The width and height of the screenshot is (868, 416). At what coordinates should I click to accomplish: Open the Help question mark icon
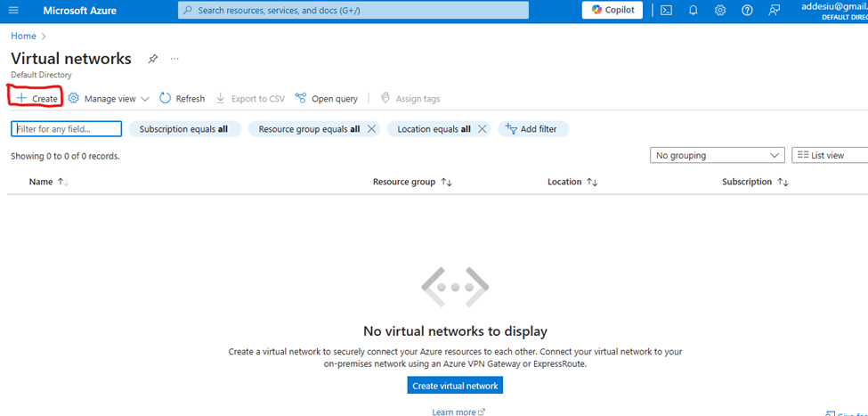pyautogui.click(x=747, y=11)
